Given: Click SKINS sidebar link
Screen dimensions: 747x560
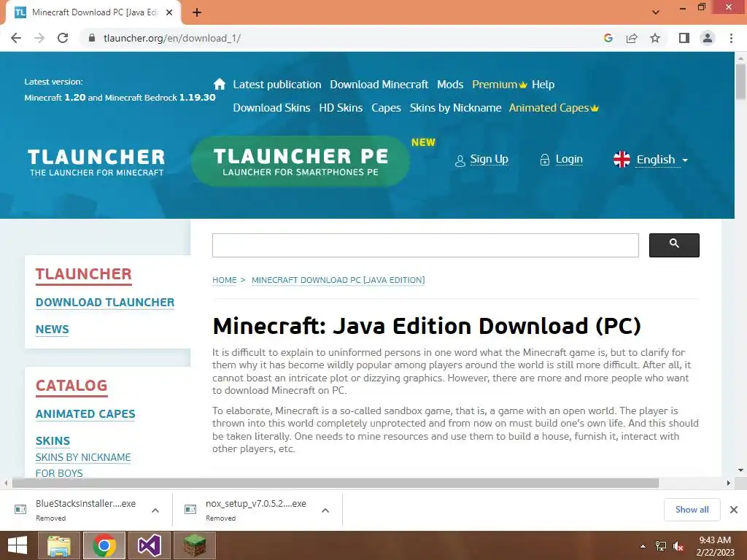Looking at the screenshot, I should point(53,441).
